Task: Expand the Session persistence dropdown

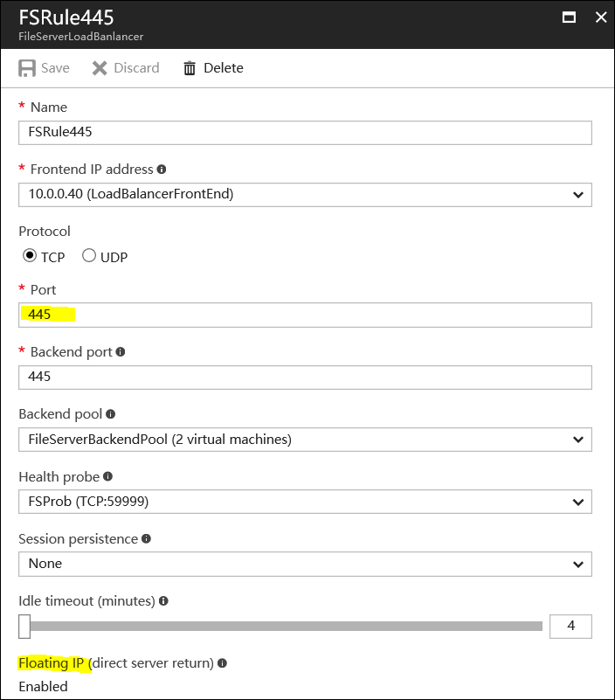Action: (x=305, y=564)
